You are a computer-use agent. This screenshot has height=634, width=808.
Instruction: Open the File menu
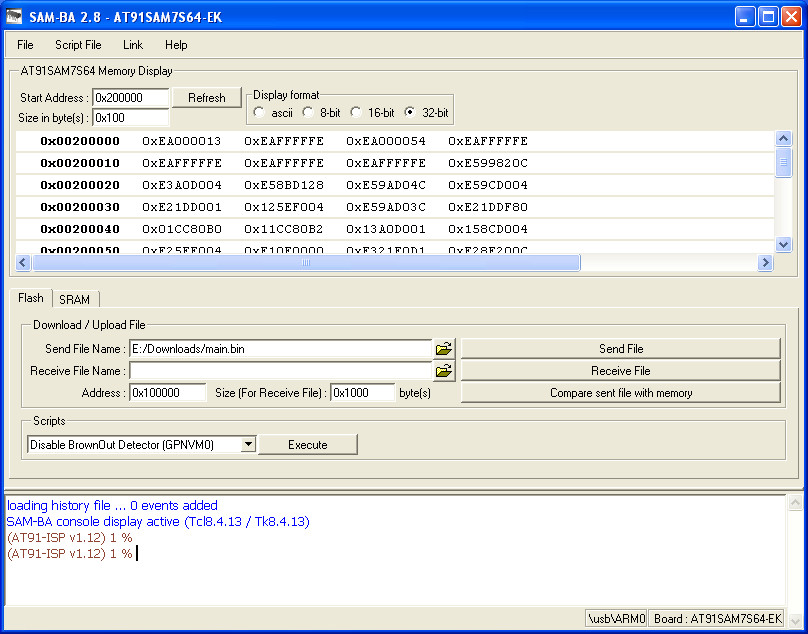[25, 45]
